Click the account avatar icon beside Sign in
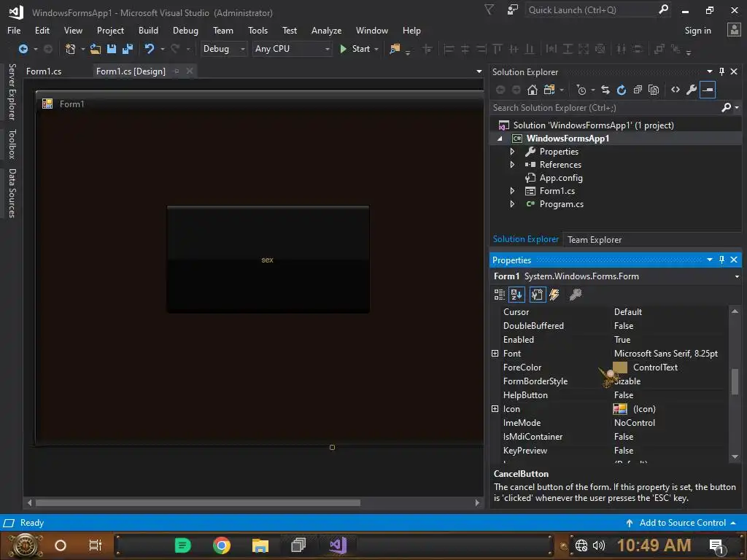747x560 pixels. click(734, 30)
